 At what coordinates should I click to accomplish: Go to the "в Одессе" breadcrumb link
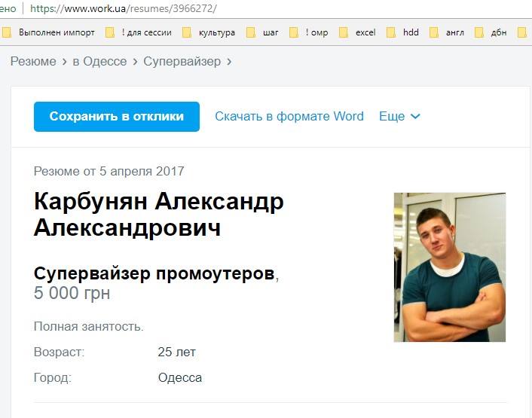click(x=99, y=61)
